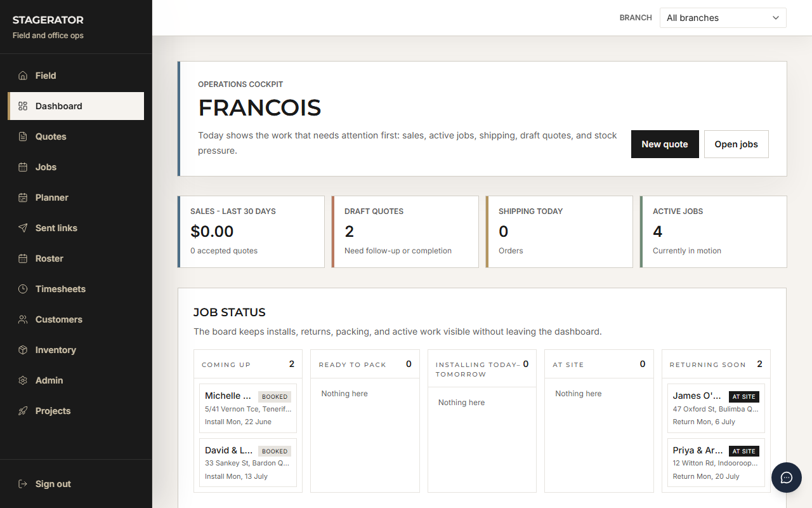Click the Sent links paper-plane icon
The image size is (812, 508).
[x=23, y=228]
